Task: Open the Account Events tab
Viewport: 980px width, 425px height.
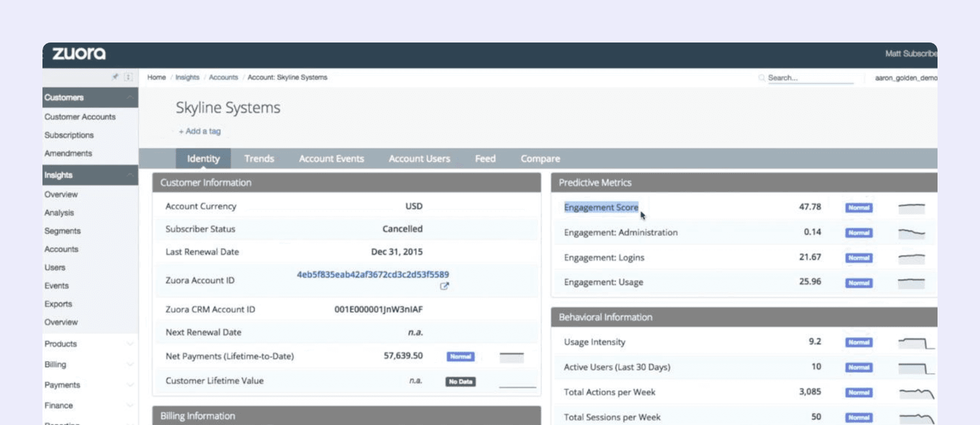Action: click(x=331, y=159)
